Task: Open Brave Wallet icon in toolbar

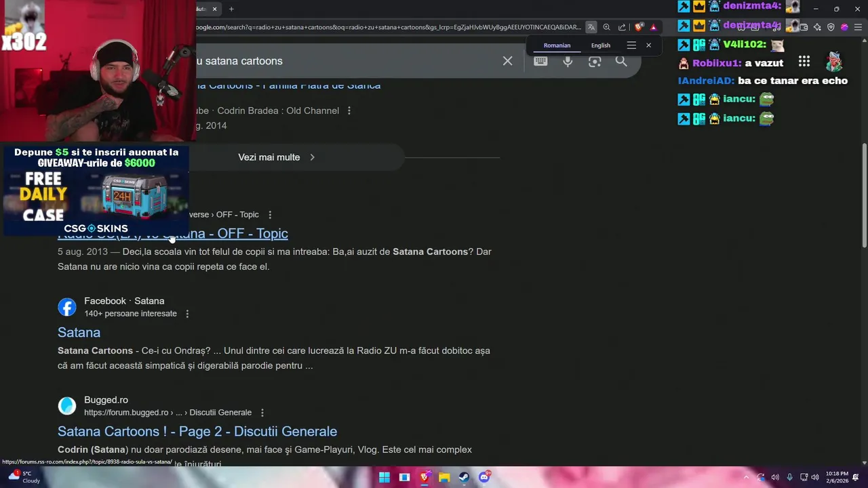Action: point(804,27)
